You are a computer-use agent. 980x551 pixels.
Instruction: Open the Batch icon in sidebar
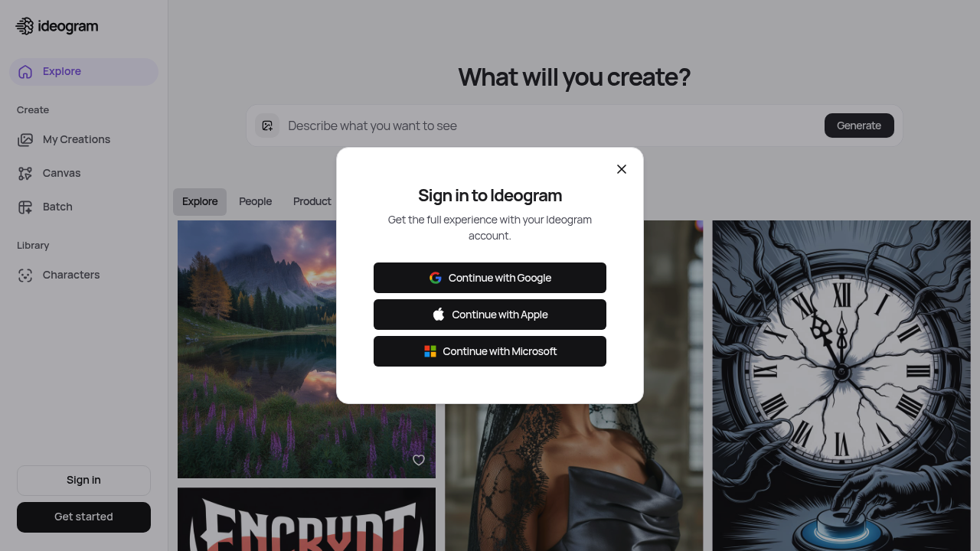(x=25, y=207)
